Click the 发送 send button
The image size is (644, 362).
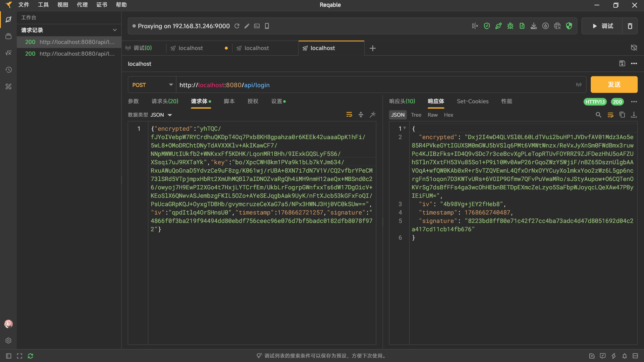(614, 85)
